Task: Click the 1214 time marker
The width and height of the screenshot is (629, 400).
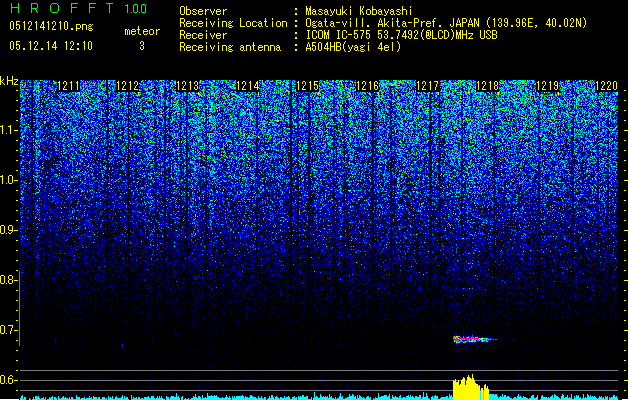Action: [248, 86]
